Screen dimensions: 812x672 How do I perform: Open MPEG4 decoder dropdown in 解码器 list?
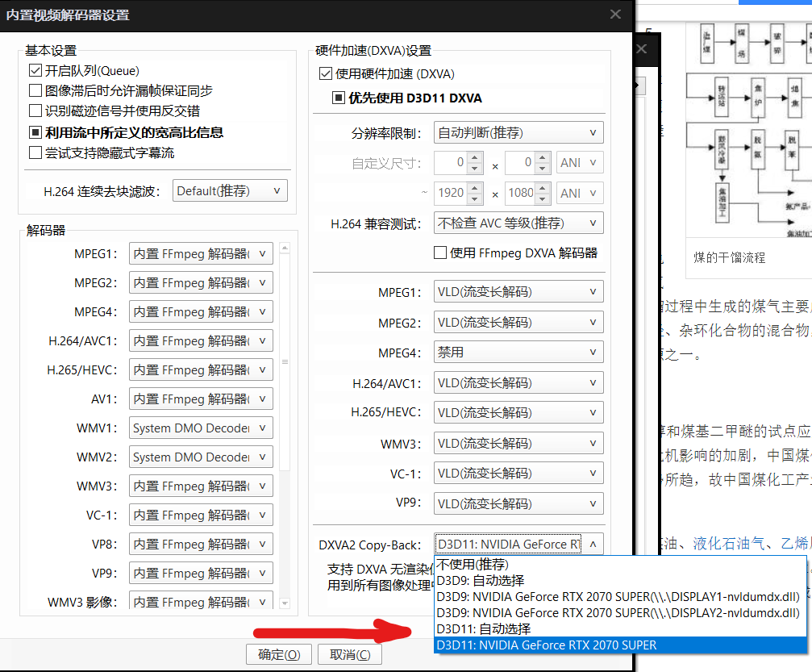201,311
